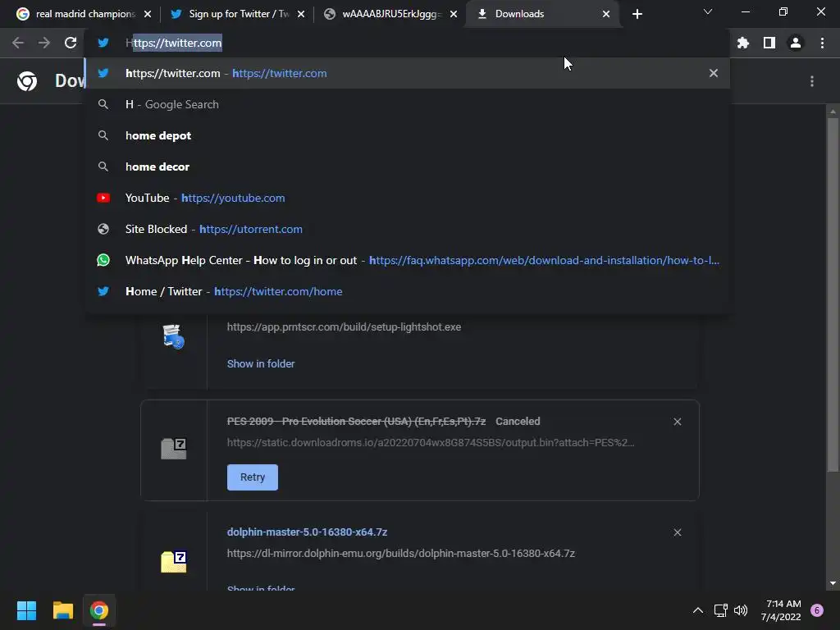Screen dimensions: 840x630
Task: Go back with the left arrow button
Action: 18,43
